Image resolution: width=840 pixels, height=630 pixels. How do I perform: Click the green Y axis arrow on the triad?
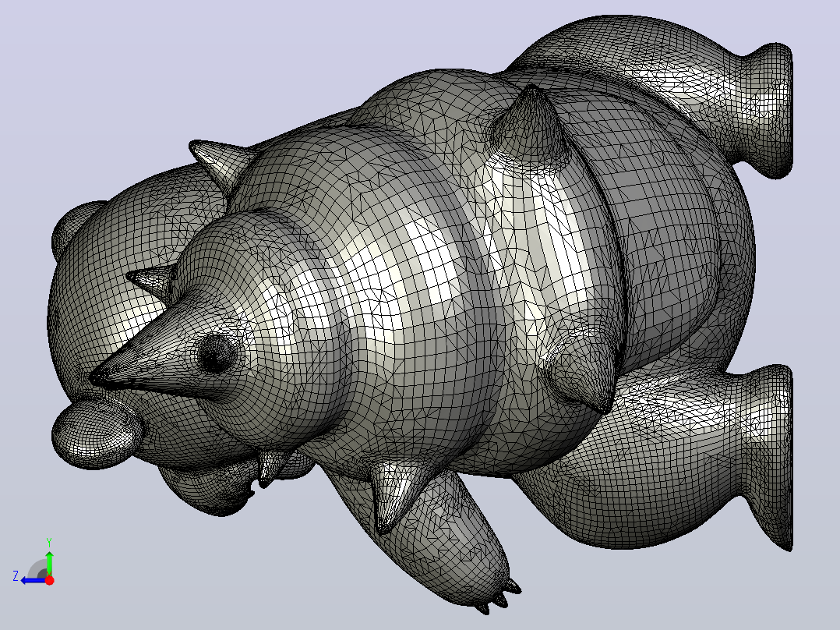point(49,564)
